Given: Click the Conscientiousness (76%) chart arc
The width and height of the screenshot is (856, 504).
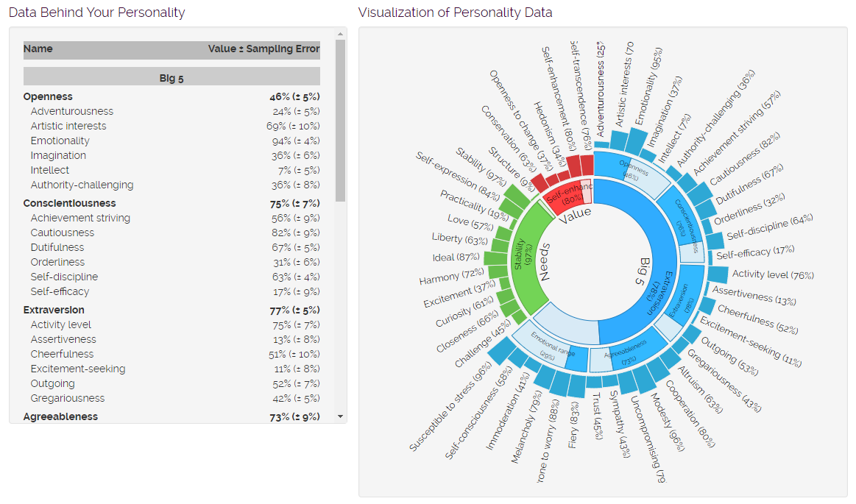Looking at the screenshot, I should (x=684, y=224).
